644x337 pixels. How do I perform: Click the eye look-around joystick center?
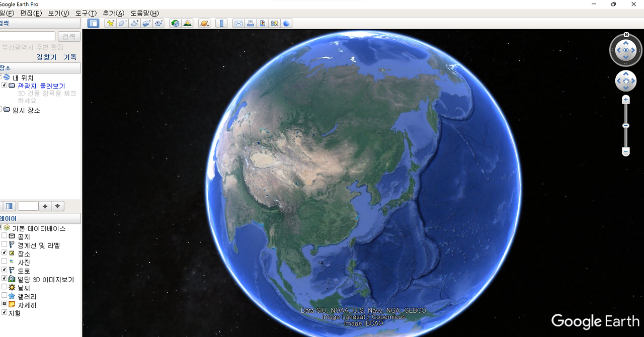pyautogui.click(x=626, y=50)
